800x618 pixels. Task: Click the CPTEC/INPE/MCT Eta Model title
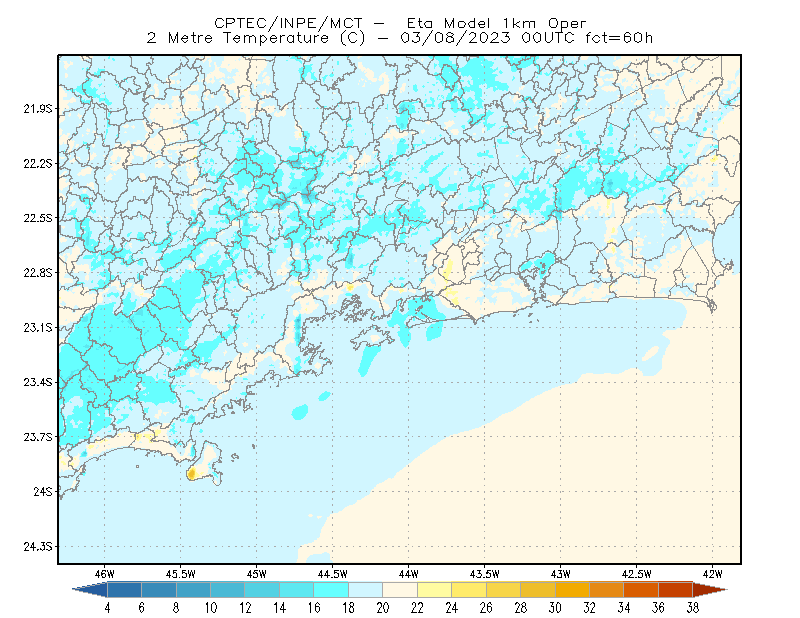[400, 23]
